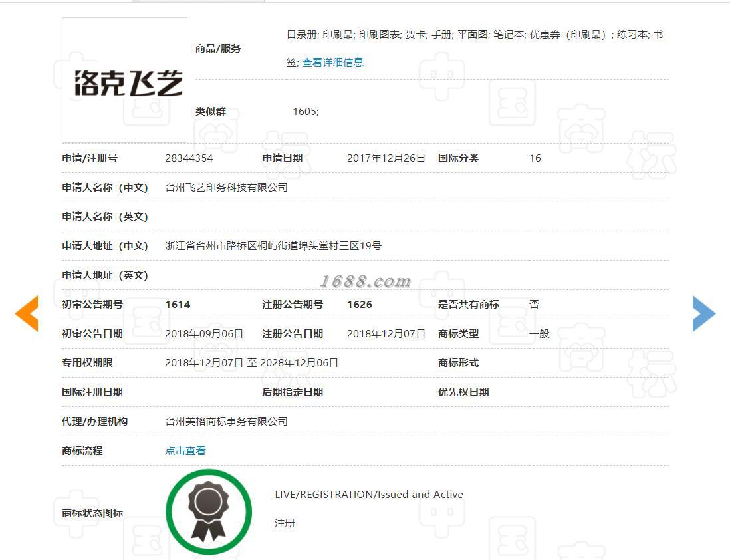Click the 申请人地址（英文） label

(x=105, y=275)
